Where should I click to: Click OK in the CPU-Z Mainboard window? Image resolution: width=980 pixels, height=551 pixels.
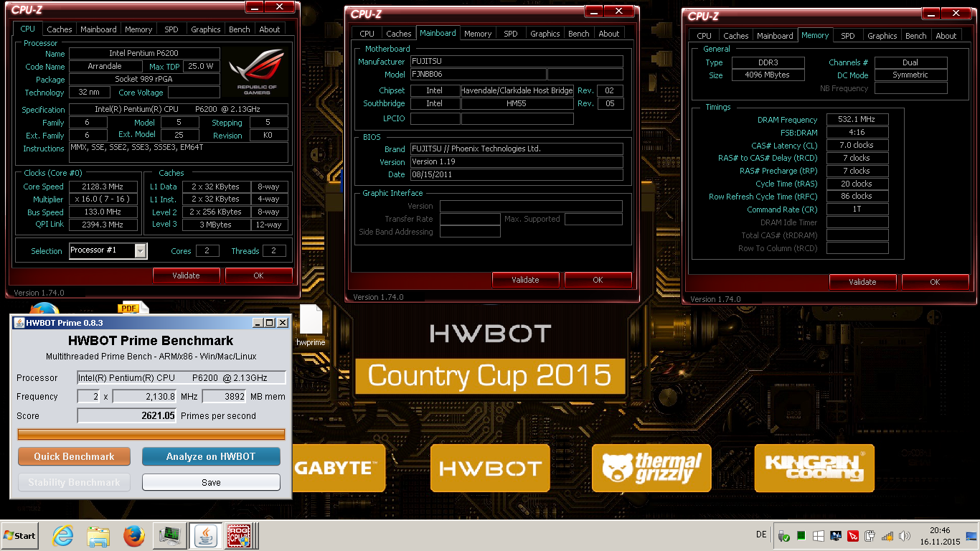coord(598,280)
